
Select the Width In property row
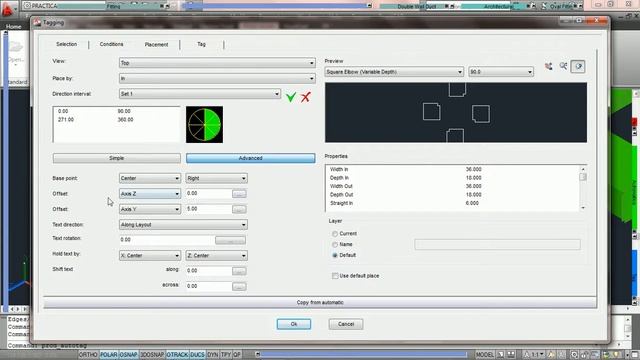coord(452,169)
